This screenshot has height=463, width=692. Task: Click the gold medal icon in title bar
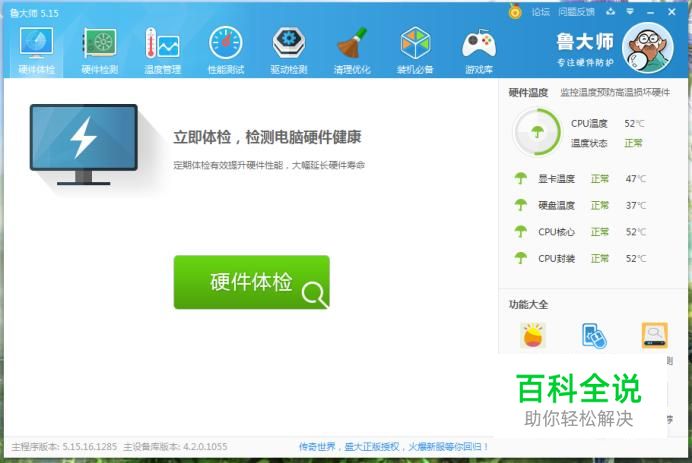515,11
